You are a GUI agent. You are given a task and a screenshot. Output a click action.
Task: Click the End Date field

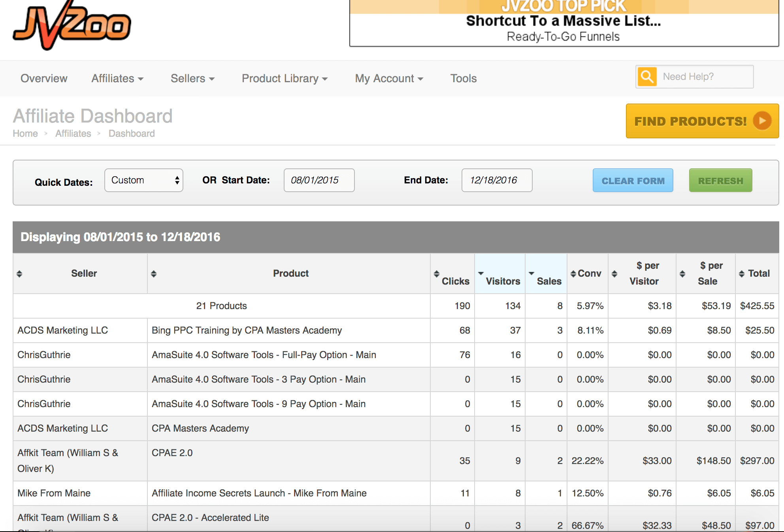pyautogui.click(x=497, y=180)
